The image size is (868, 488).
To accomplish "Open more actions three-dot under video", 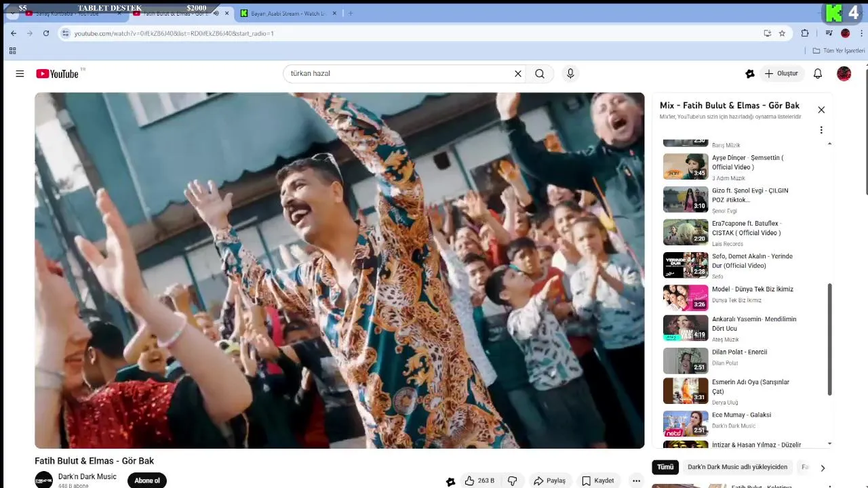I will pos(636,481).
